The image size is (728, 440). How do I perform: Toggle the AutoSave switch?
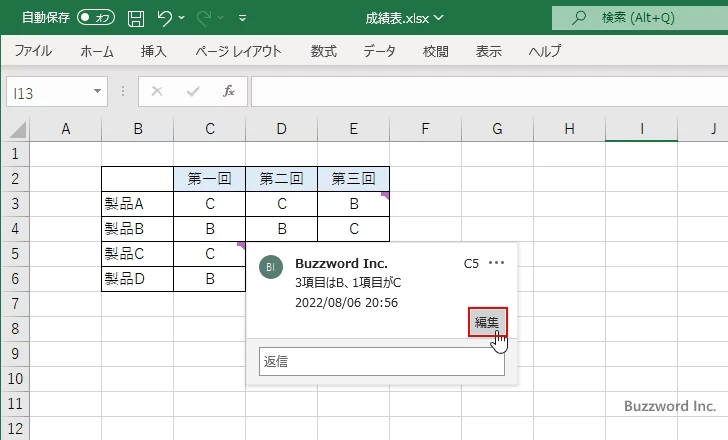click(96, 18)
